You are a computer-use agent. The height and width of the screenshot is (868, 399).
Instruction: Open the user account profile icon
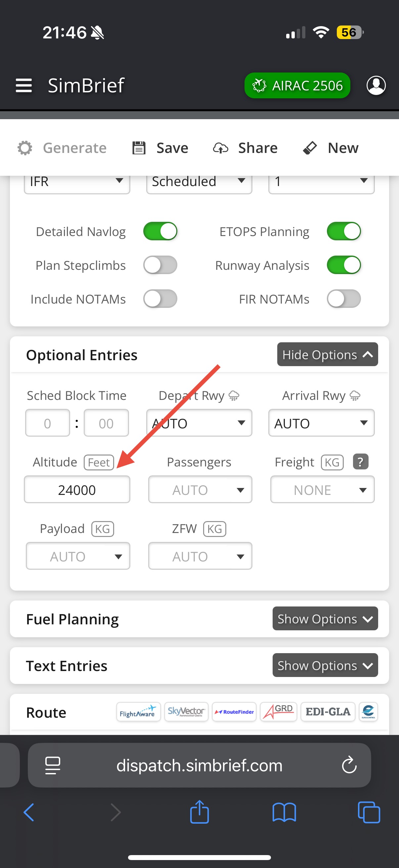coord(376,85)
